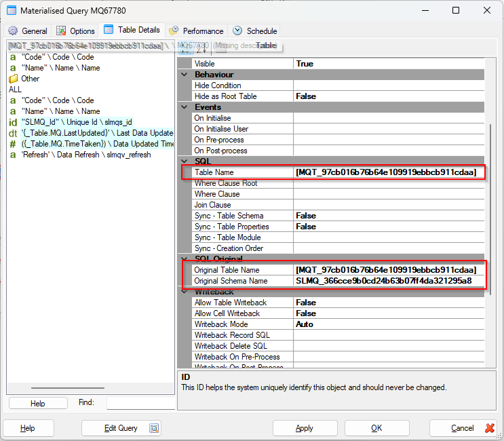Confirm with the OK button

[376, 428]
